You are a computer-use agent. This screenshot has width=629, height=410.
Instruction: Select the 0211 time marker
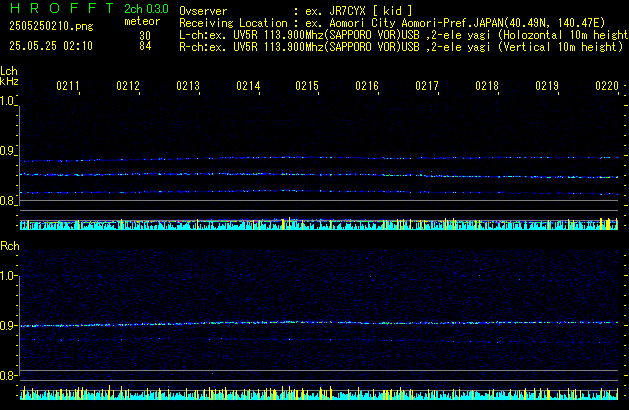(x=68, y=86)
